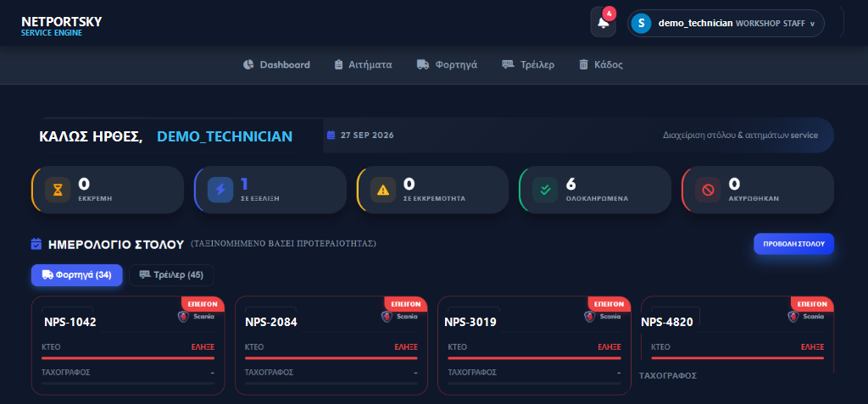Open the Κάδος nav item
The width and height of the screenshot is (868, 404).
[x=601, y=64]
